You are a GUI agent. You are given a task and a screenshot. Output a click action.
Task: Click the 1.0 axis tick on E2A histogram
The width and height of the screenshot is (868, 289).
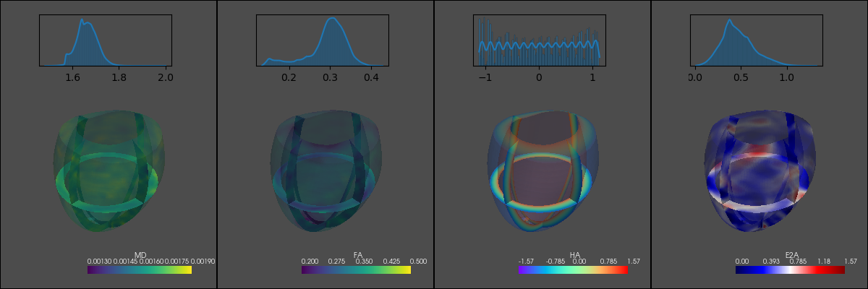pyautogui.click(x=787, y=76)
